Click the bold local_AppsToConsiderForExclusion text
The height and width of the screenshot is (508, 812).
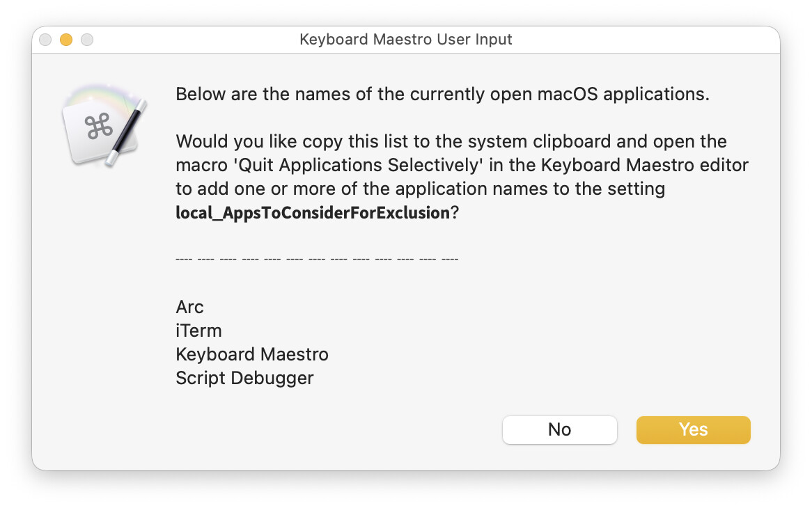(x=312, y=213)
